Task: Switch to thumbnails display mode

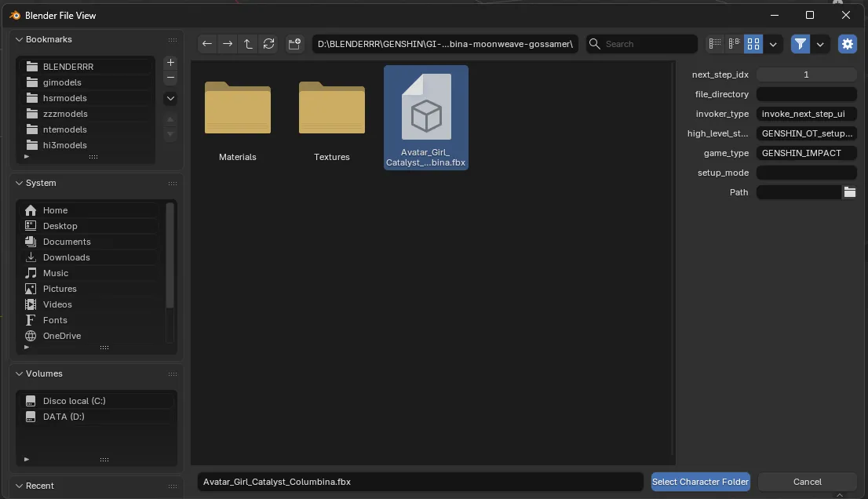Action: (753, 44)
